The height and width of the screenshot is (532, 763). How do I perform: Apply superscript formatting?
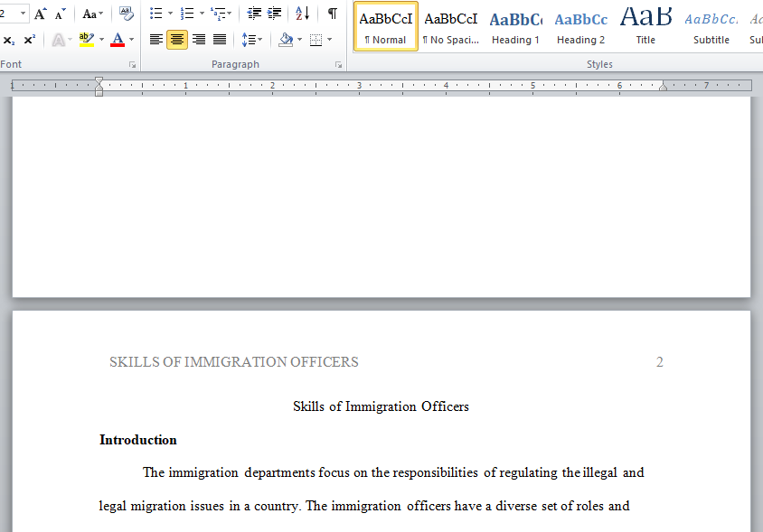pos(30,40)
